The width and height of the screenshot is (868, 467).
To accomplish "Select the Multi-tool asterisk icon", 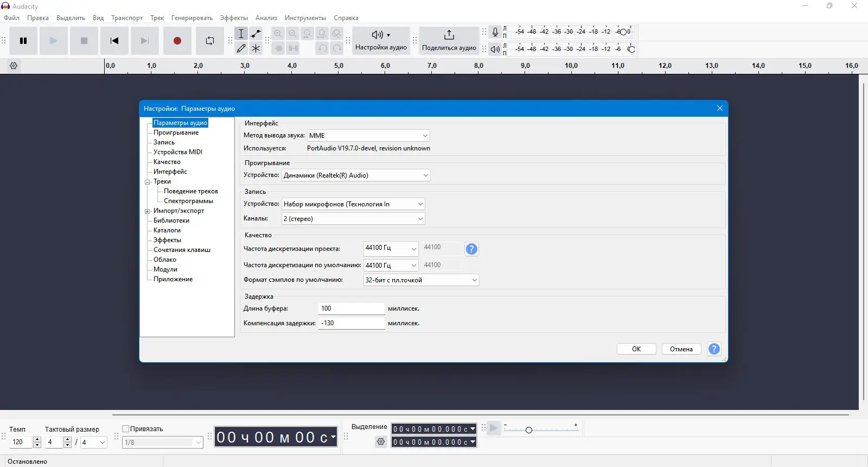I will [x=256, y=48].
